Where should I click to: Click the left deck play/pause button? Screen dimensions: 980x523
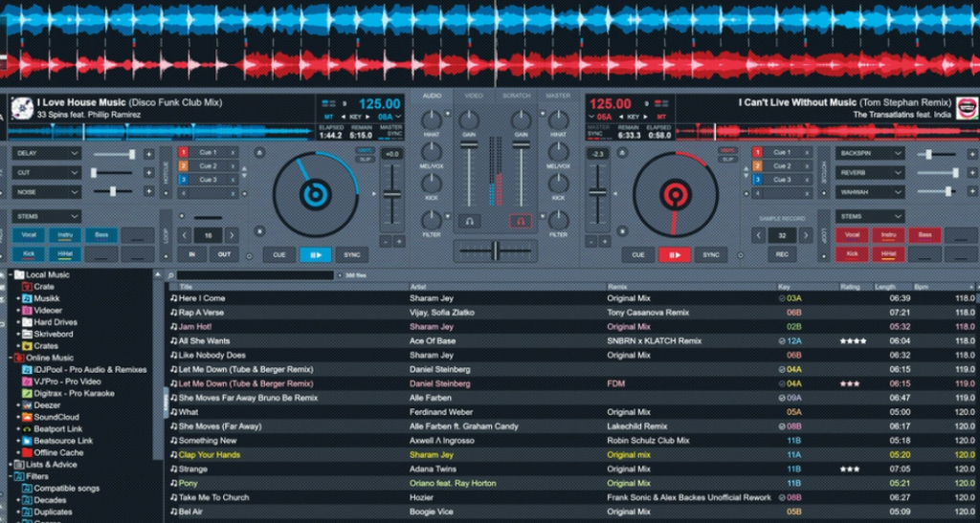315,254
